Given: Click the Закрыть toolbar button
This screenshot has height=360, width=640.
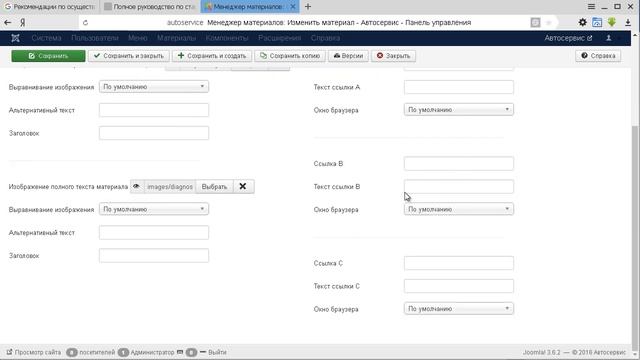Looking at the screenshot, I should pyautogui.click(x=393, y=56).
